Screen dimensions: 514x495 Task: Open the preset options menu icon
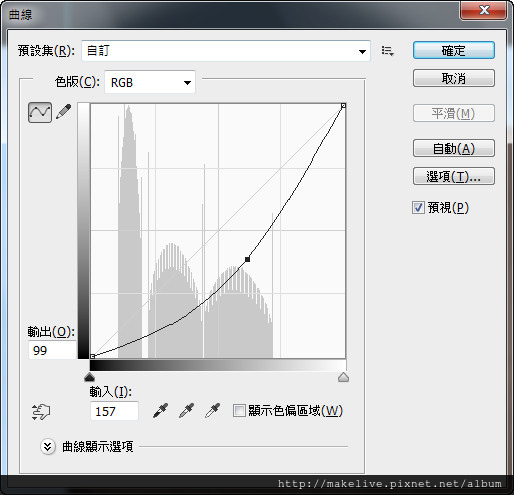(388, 51)
